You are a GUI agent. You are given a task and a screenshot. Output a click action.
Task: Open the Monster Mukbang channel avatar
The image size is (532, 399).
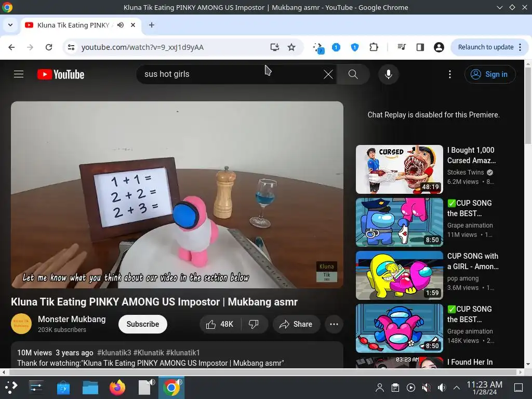click(21, 324)
